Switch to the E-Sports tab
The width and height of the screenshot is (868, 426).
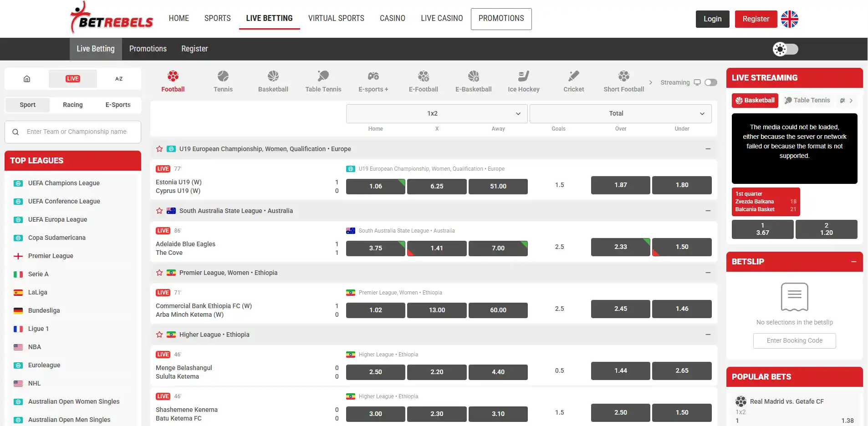[118, 105]
